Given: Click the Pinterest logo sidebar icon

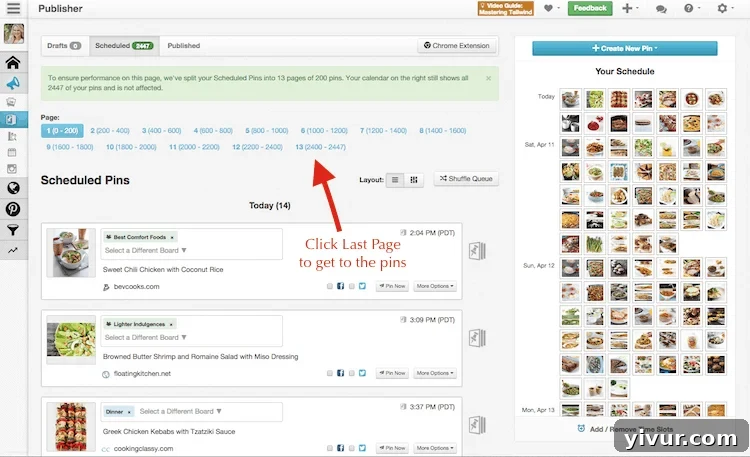Looking at the screenshot, I should [13, 209].
